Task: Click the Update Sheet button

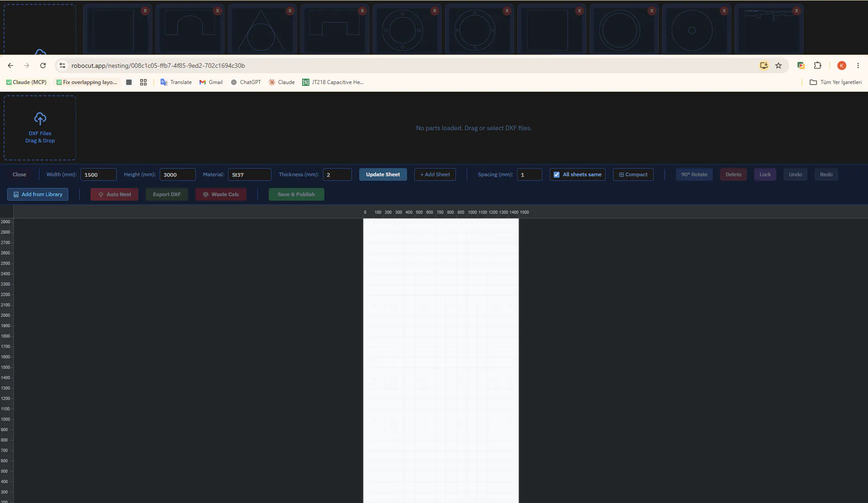Action: coord(383,174)
